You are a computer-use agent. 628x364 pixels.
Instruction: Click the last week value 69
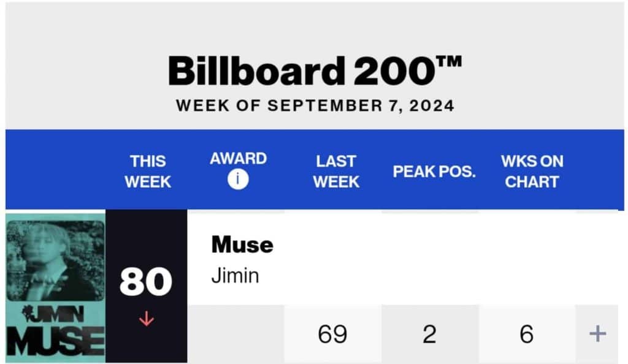pos(332,334)
